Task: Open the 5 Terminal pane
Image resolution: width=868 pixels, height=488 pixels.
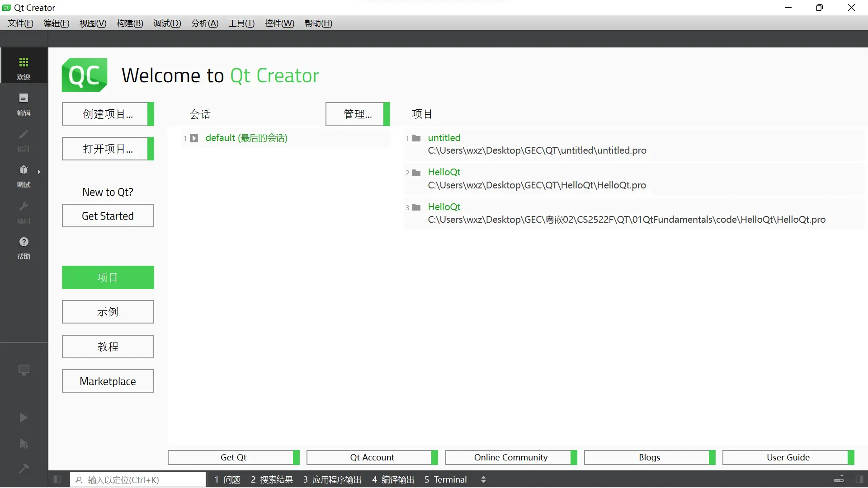Action: (446, 479)
